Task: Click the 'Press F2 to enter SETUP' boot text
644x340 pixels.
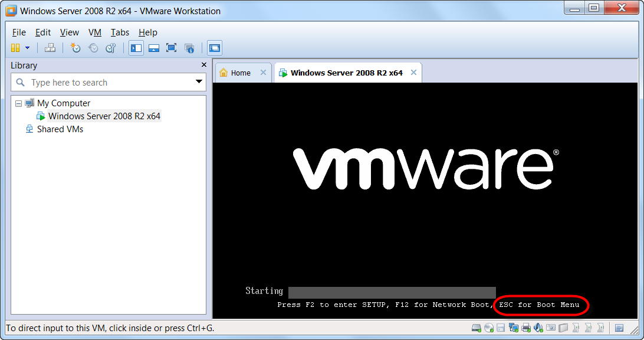Action: coord(334,305)
